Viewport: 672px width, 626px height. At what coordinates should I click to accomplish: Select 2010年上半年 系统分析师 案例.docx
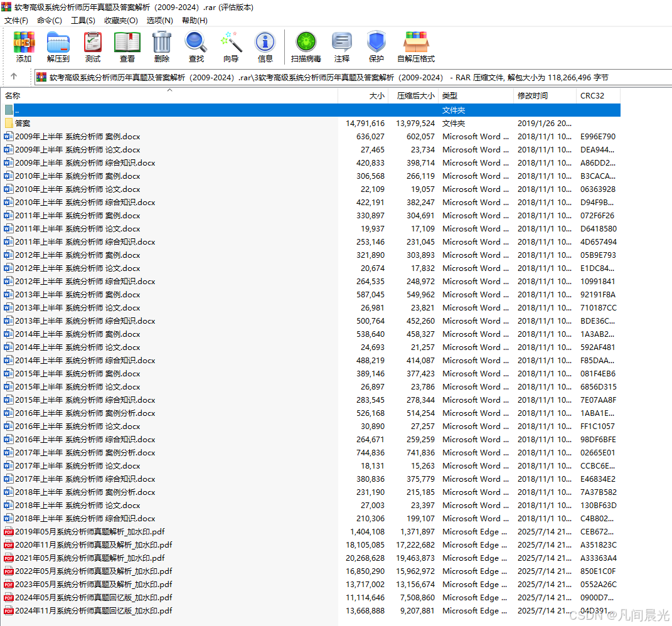click(312, 176)
